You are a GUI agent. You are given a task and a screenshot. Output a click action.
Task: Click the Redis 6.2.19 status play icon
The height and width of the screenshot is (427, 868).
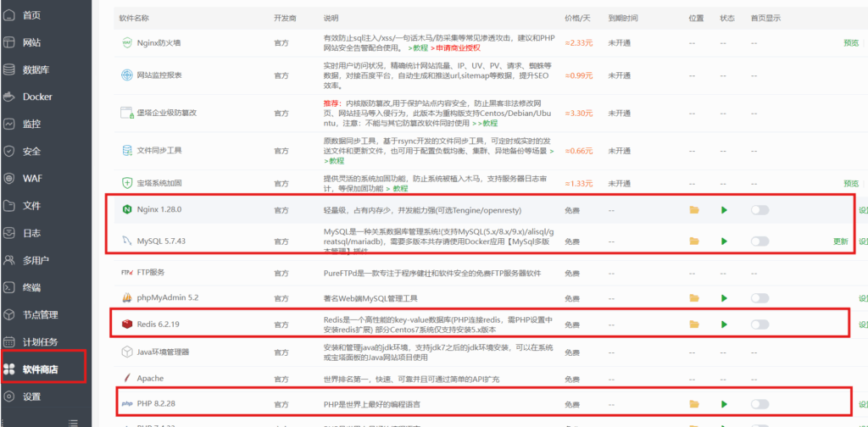[724, 324]
